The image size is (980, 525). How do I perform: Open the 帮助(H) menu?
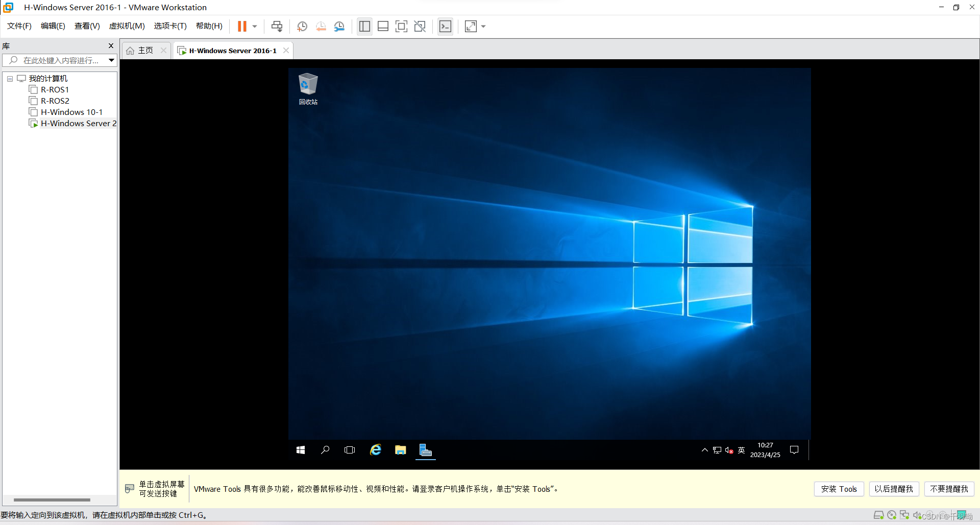coord(209,26)
